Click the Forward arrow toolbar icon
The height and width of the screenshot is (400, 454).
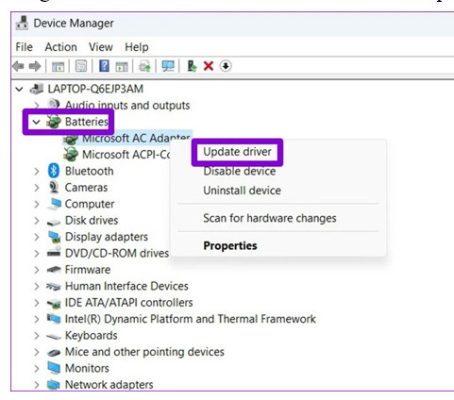34,66
